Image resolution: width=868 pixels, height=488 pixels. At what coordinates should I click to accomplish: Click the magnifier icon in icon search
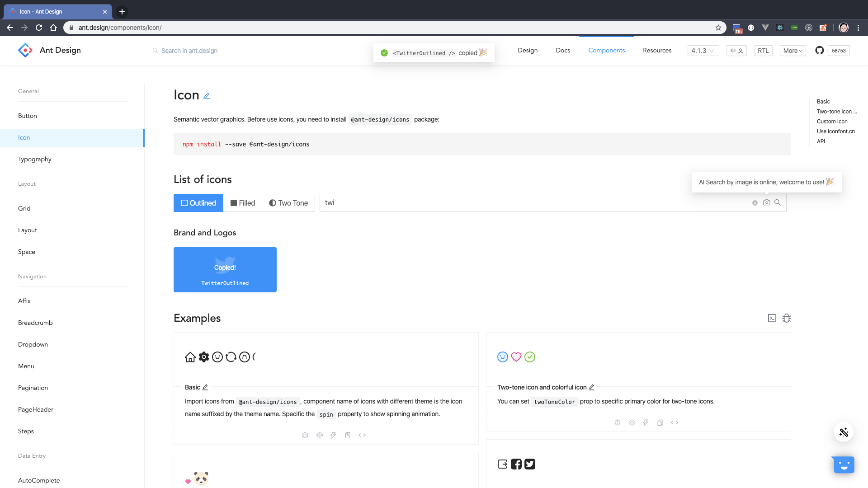[x=778, y=203]
